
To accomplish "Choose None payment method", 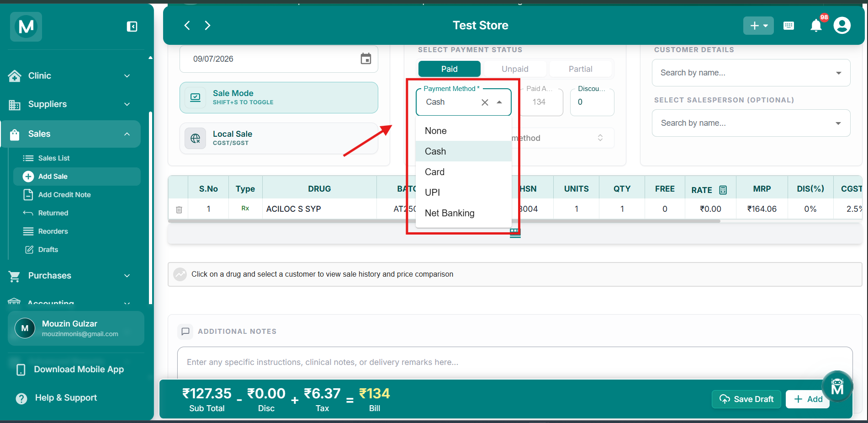I will (464, 131).
